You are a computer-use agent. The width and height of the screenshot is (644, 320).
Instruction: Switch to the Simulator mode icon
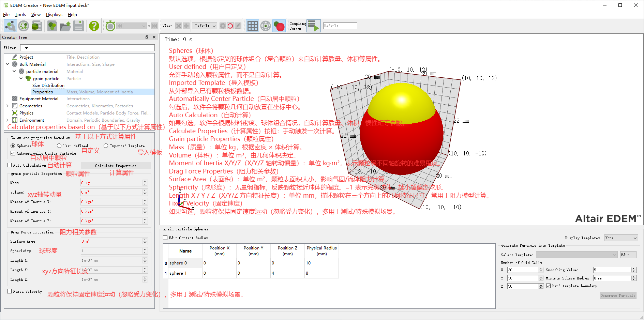(24, 26)
